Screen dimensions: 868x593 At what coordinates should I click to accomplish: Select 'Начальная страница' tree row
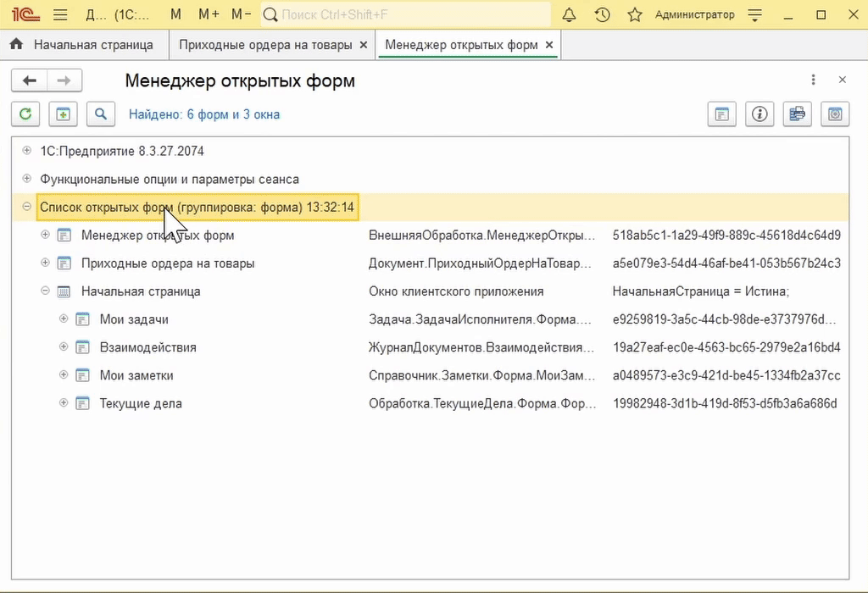pos(431,291)
